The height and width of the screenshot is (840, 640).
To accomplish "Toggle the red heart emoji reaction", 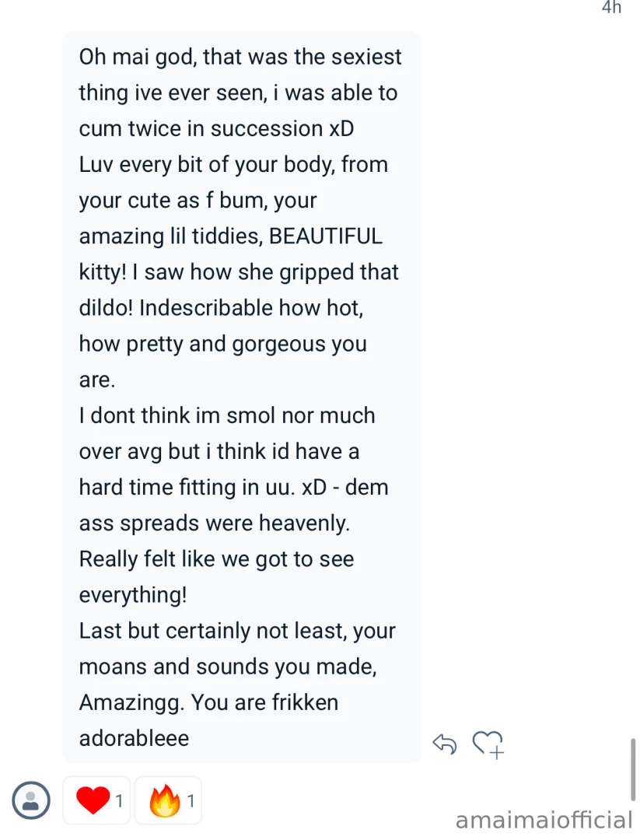I will pyautogui.click(x=93, y=800).
